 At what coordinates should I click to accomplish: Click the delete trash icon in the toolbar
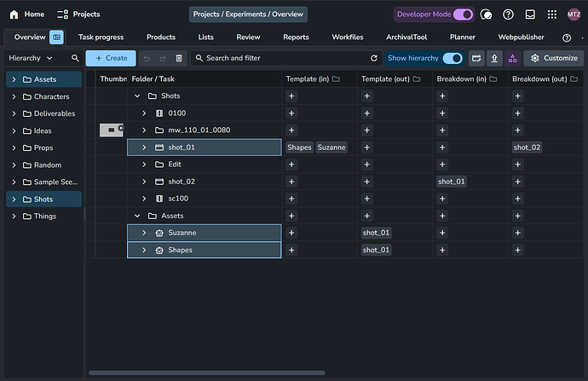click(178, 58)
